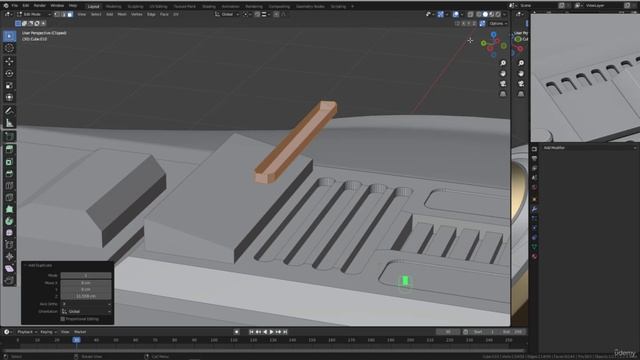
Task: Toggle camera view icon in main viewport
Action: tap(503, 84)
